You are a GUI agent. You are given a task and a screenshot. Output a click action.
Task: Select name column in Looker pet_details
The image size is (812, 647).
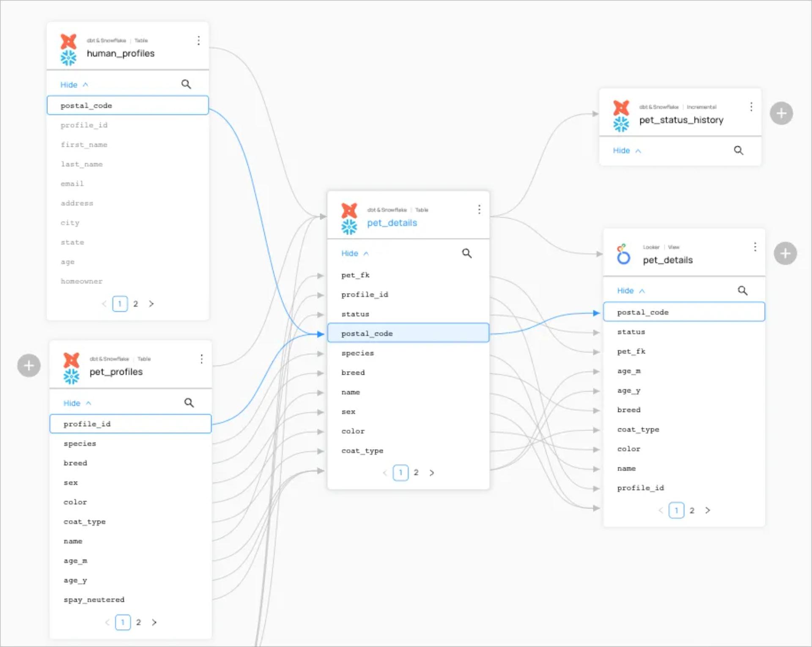684,469
